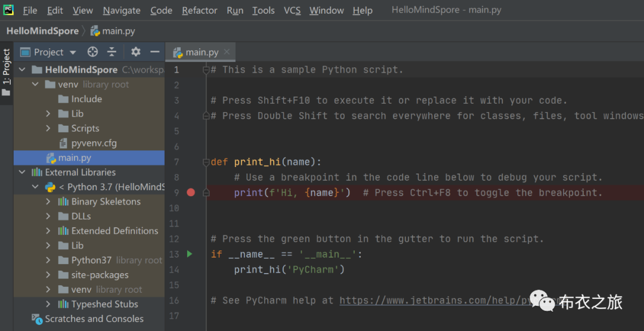
Task: Open Project panel settings gear
Action: [x=136, y=52]
